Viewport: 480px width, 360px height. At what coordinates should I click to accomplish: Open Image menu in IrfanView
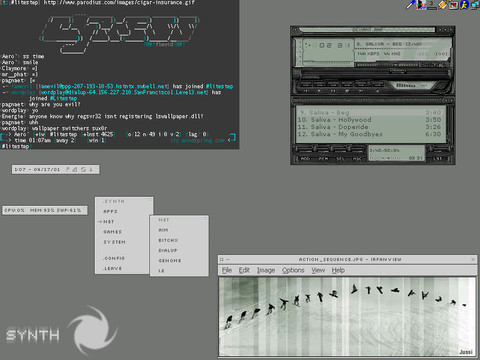click(x=266, y=270)
